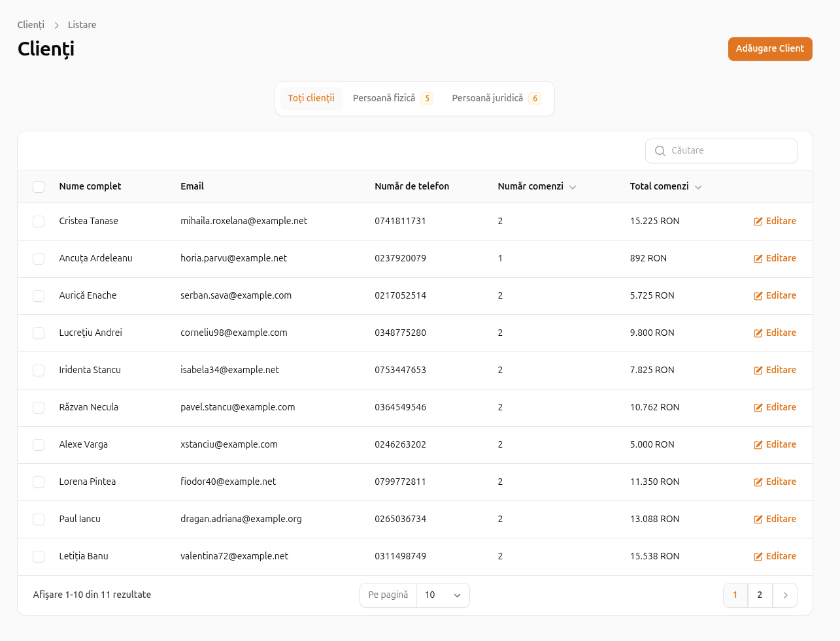The height and width of the screenshot is (641, 840).
Task: Switch to the Persoană fizică tab
Action: coord(392,99)
